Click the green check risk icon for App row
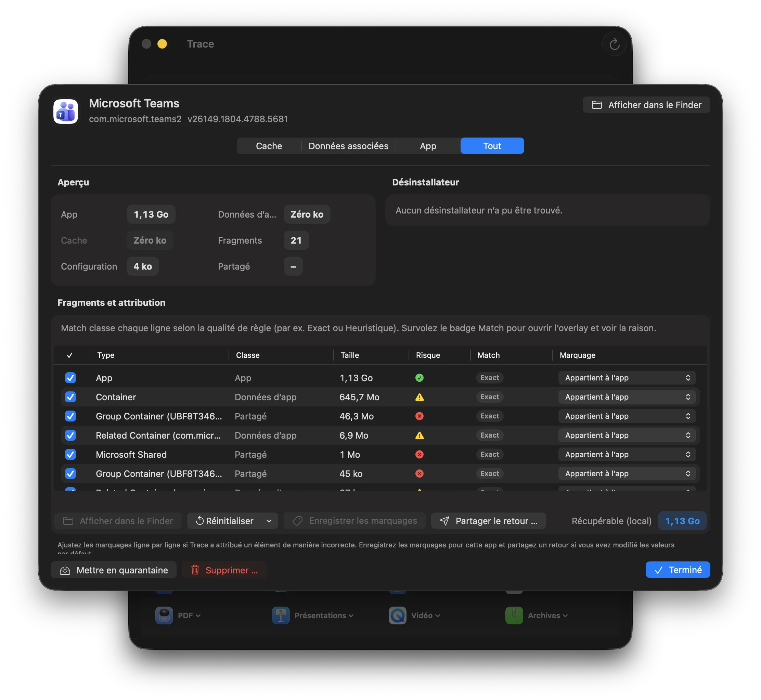The image size is (761, 700). click(419, 378)
